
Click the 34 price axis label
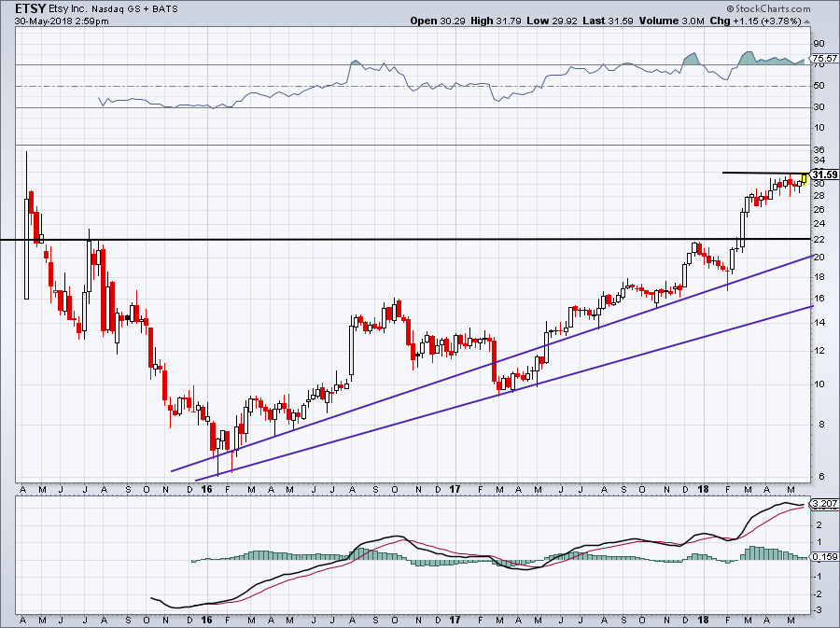click(819, 160)
